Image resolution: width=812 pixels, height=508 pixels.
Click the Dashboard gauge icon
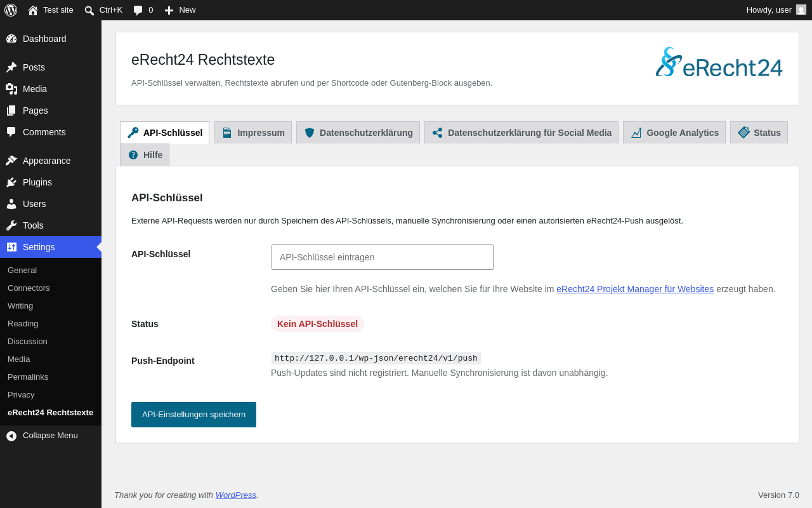coord(11,39)
